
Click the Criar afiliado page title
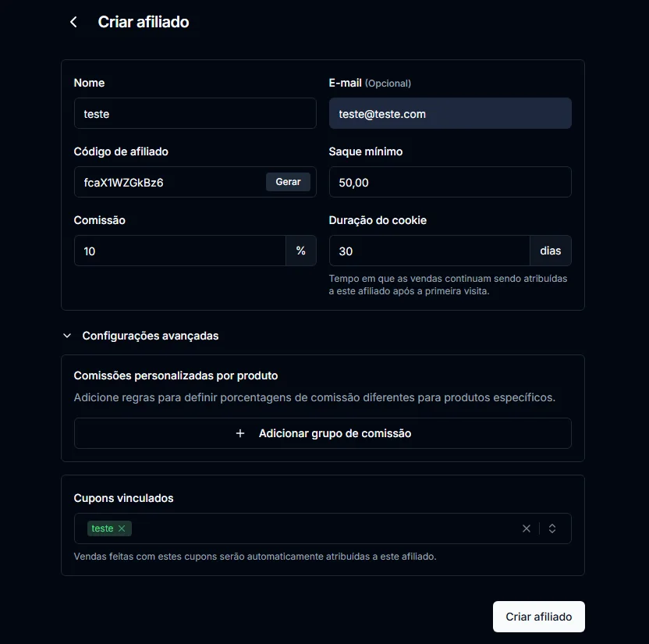[x=144, y=22]
